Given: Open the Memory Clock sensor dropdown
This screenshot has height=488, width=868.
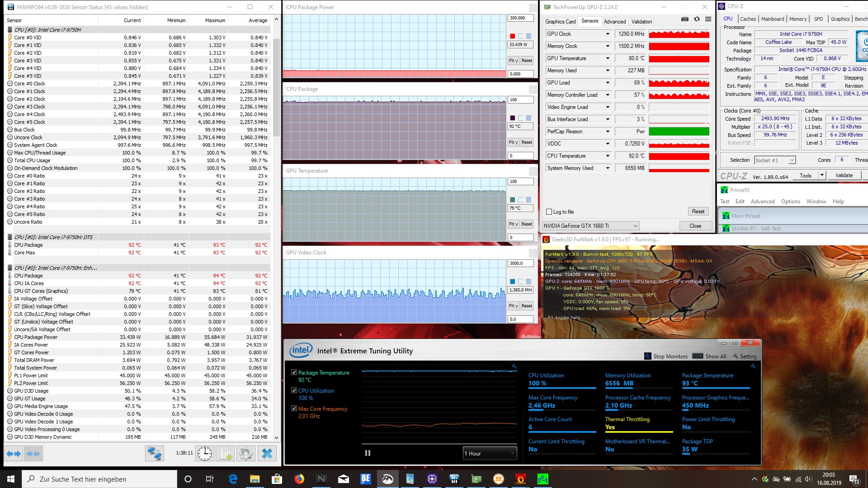Looking at the screenshot, I should click(608, 46).
